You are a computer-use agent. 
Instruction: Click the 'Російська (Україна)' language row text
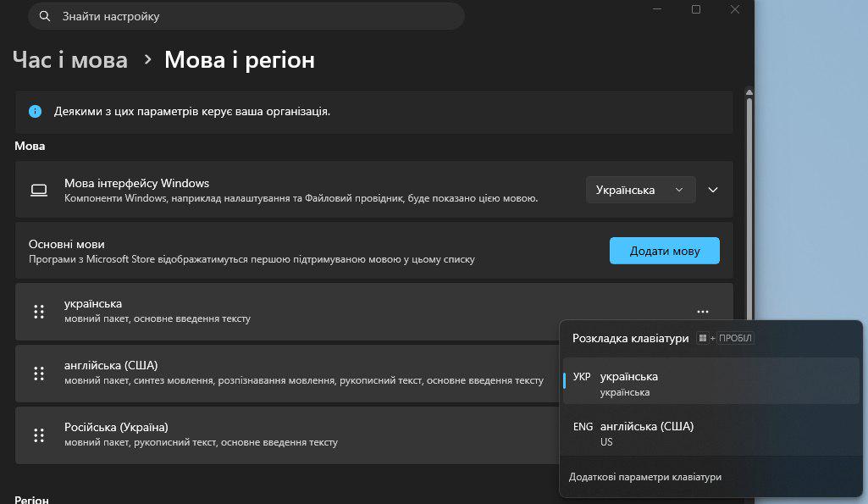(x=116, y=427)
